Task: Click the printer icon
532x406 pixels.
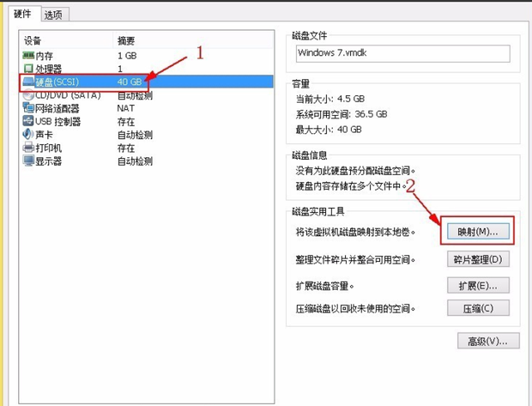Action: point(28,148)
